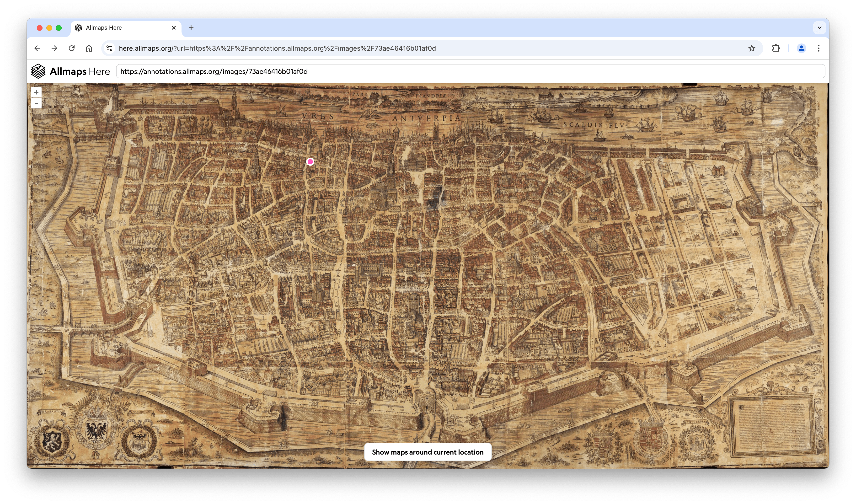Open the extensions puzzle icon
This screenshot has height=504, width=856.
776,48
